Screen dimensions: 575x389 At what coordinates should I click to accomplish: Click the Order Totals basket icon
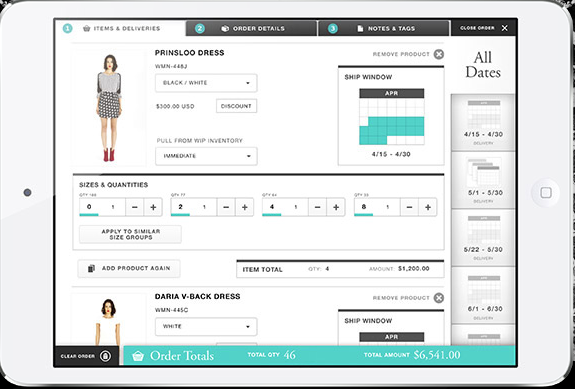(138, 356)
